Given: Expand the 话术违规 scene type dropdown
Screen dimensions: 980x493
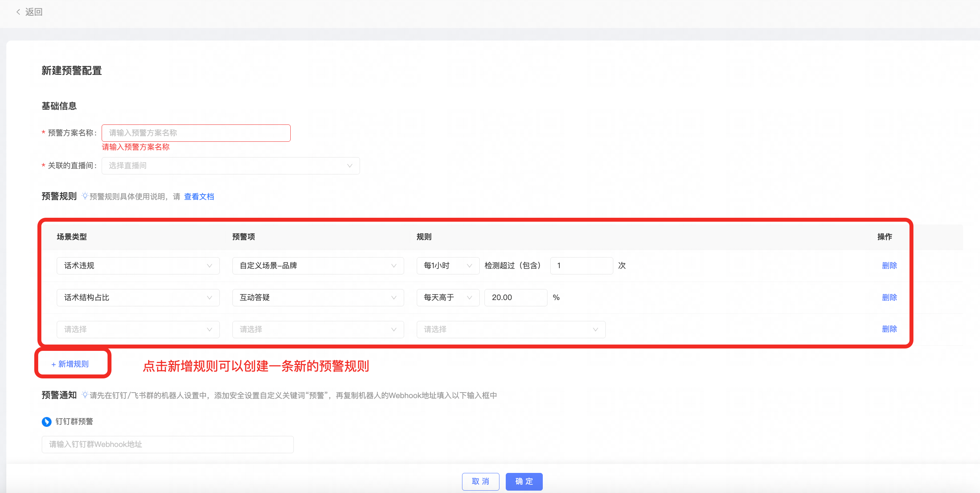Looking at the screenshot, I should tap(138, 266).
